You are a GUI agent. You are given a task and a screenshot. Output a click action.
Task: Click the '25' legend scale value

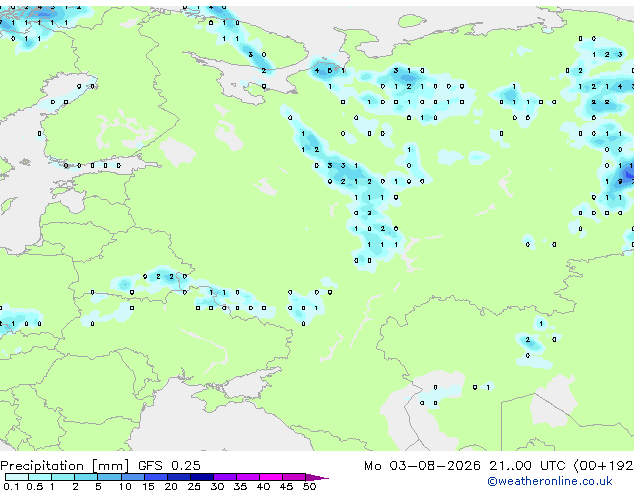[194, 486]
